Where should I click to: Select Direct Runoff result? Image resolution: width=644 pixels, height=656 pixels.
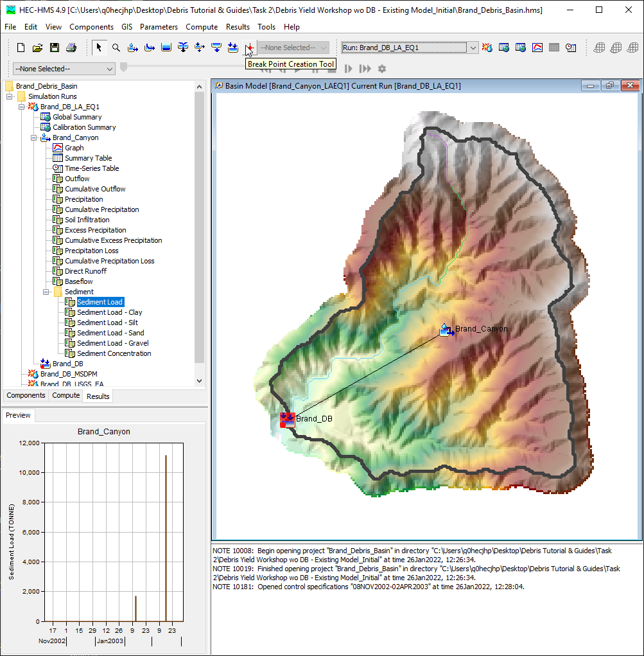coord(86,272)
